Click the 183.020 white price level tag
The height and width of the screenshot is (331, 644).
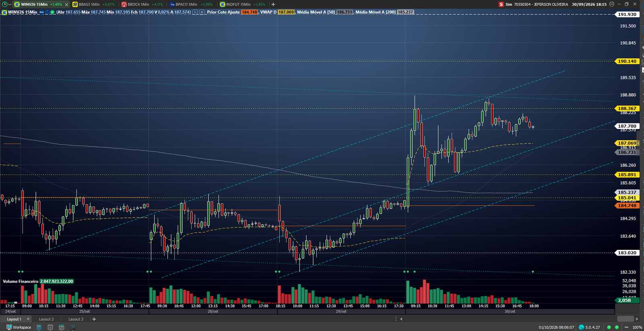pos(627,253)
